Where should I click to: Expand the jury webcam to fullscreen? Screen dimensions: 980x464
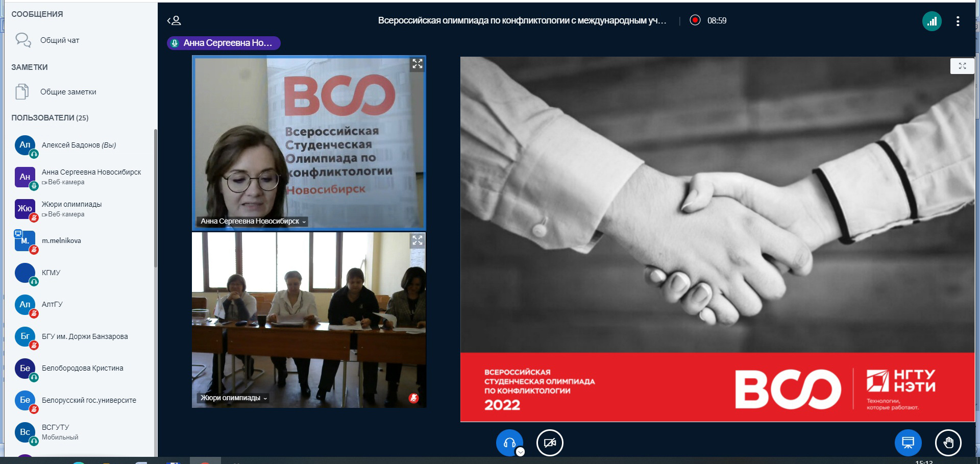coord(417,240)
